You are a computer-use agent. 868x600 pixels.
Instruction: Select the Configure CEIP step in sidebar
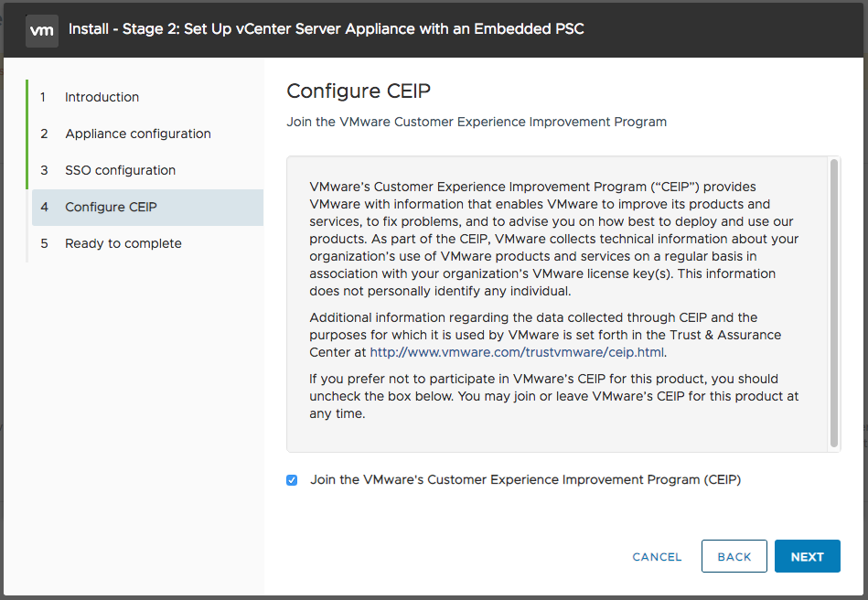pos(111,207)
